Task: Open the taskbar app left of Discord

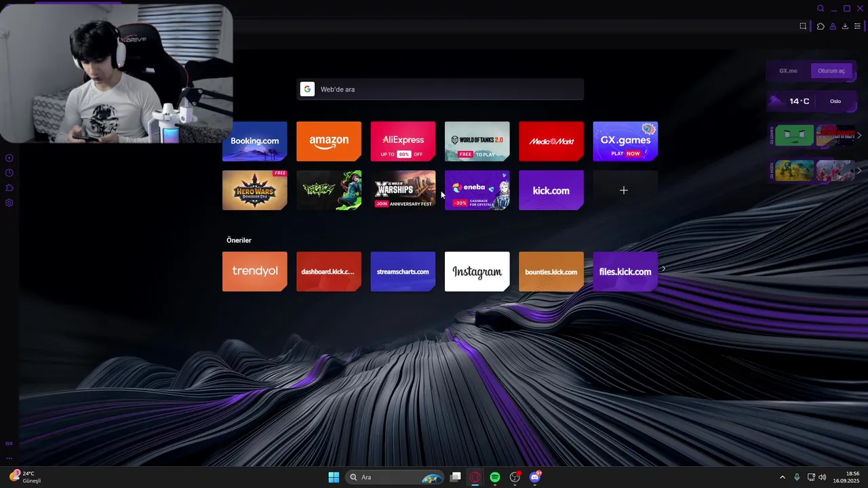Action: [x=515, y=477]
